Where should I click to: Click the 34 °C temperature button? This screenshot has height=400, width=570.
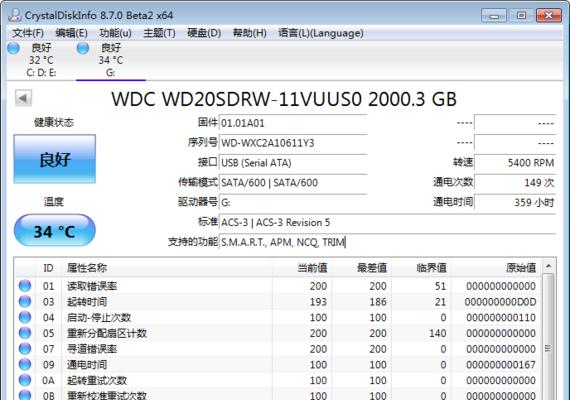coord(55,231)
